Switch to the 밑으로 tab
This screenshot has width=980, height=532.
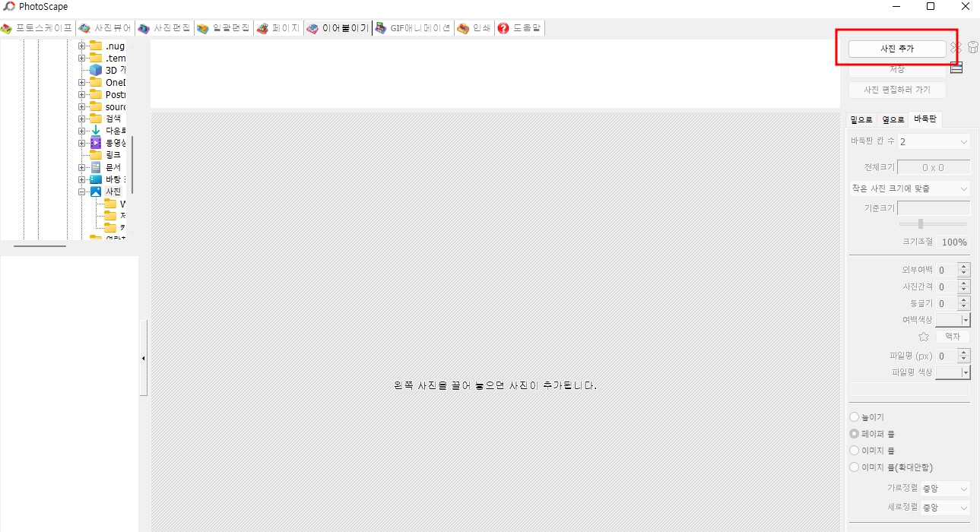(x=862, y=119)
